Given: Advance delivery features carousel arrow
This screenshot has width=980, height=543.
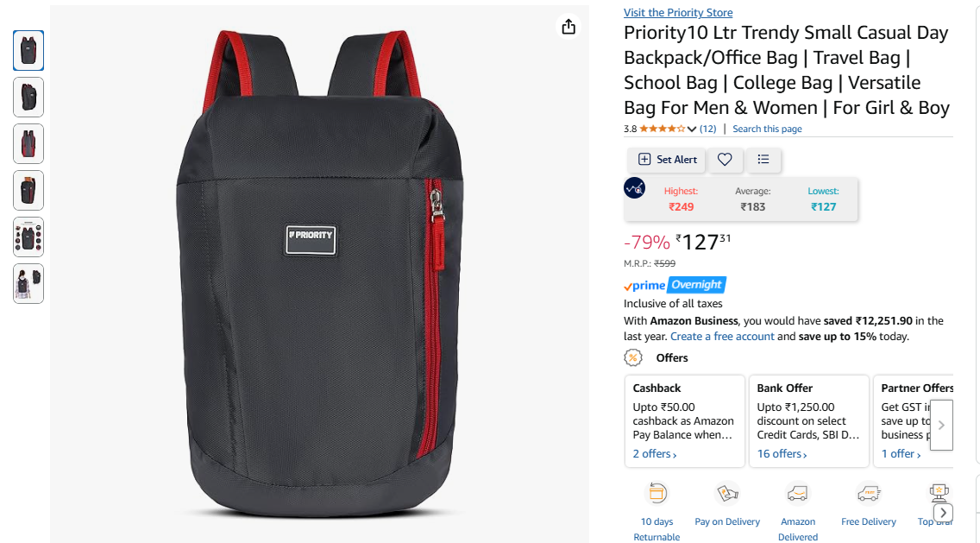Looking at the screenshot, I should click(x=943, y=512).
